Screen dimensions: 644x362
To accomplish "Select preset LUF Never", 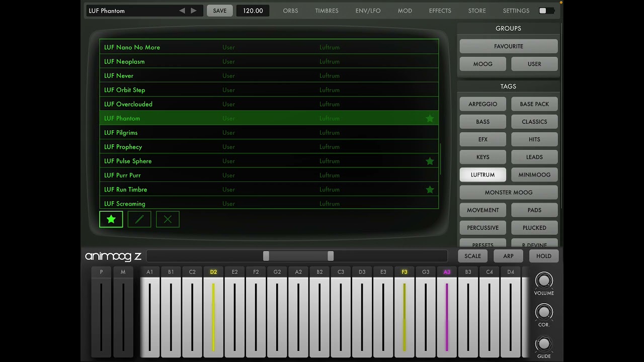I will [269, 75].
